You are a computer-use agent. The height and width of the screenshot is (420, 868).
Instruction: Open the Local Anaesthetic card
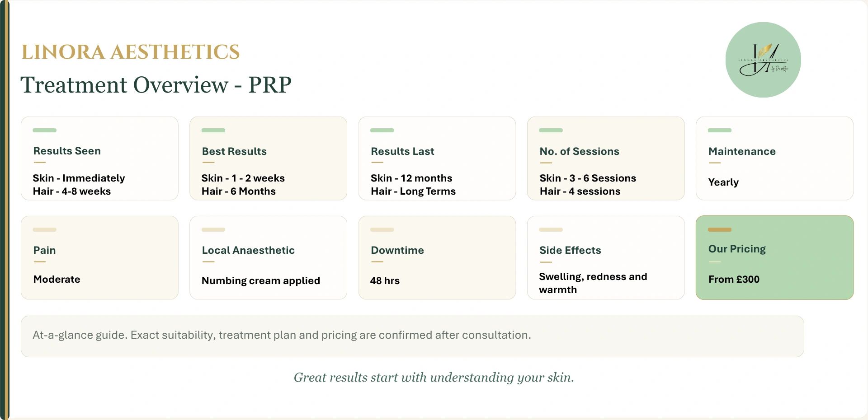click(268, 257)
